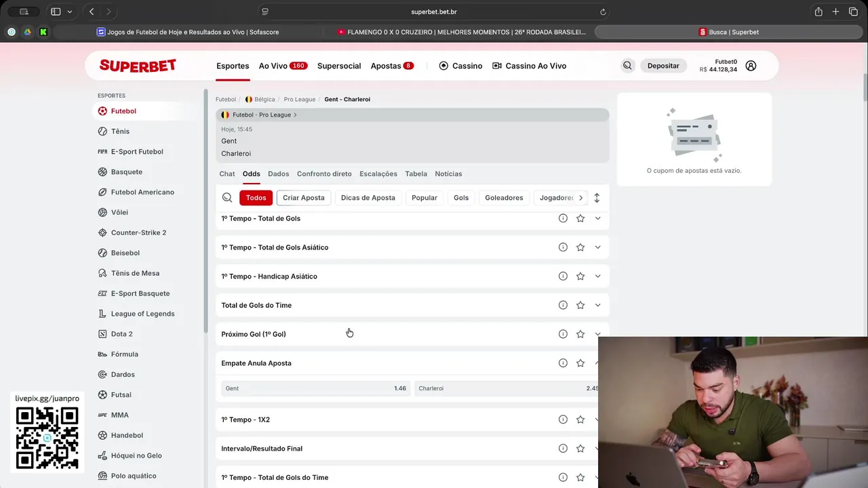Favorite 1º Tempo - Total de Gols market
This screenshot has width=868, height=488.
pyautogui.click(x=580, y=218)
